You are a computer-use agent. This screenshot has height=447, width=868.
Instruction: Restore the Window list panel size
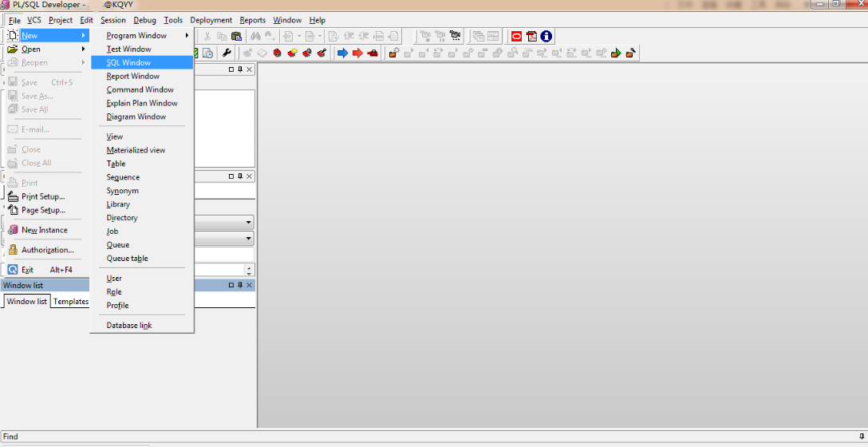tap(231, 285)
